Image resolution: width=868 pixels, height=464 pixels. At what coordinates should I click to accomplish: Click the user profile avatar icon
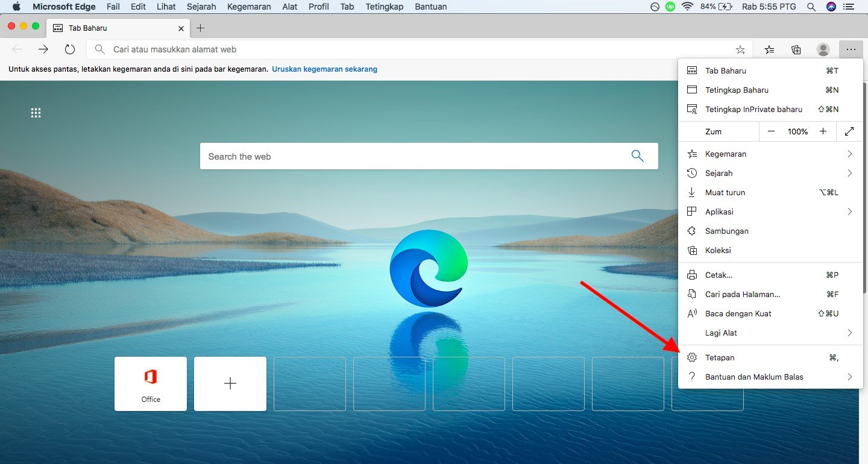(823, 49)
